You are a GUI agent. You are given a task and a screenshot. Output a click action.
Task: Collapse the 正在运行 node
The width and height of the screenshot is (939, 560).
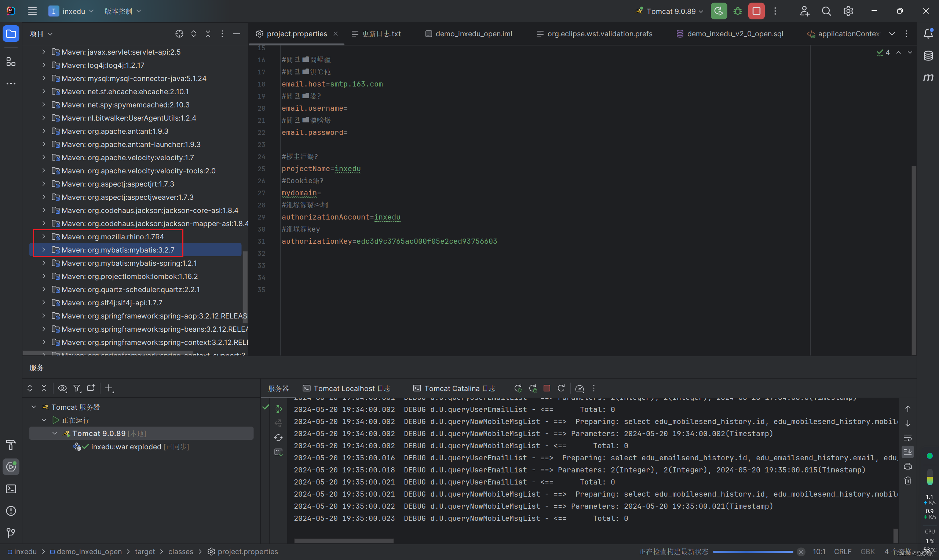pyautogui.click(x=44, y=420)
